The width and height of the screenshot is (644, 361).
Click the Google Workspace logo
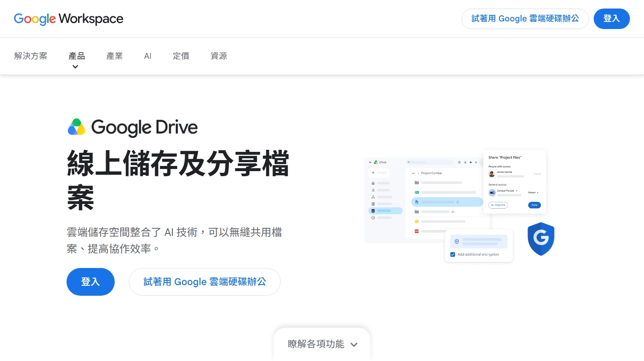tap(69, 19)
